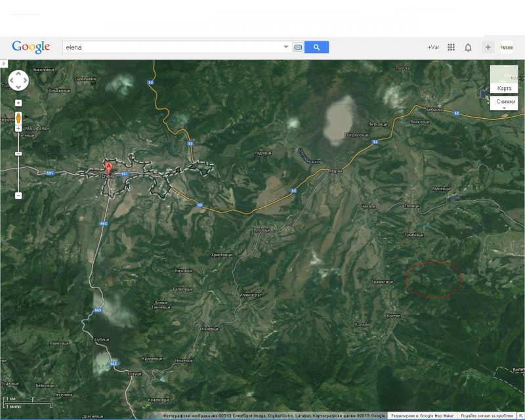Image resolution: width=525 pixels, height=420 pixels.
Task: Click the Google logo
Action: (x=31, y=47)
